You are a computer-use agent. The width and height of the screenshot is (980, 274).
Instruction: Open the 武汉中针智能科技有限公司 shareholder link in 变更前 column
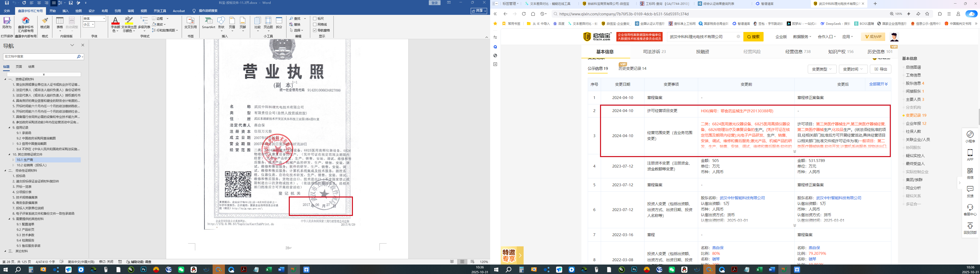742,198
